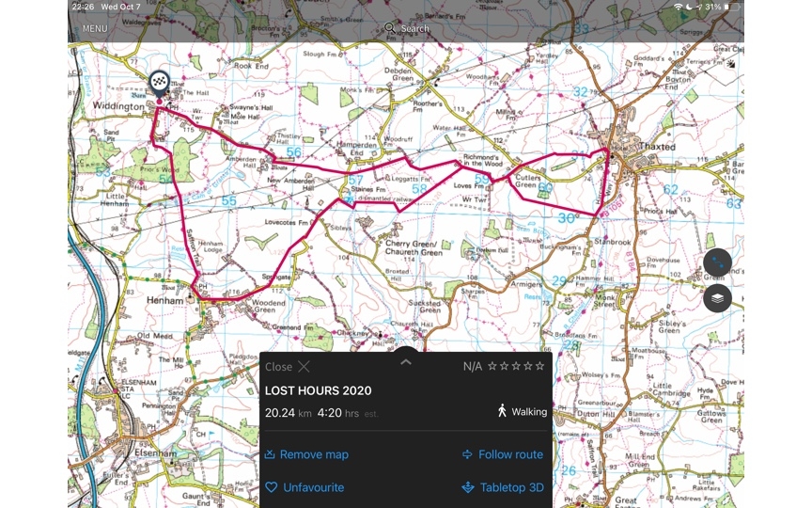Viewport: 812px width, 508px height.
Task: Open the route plotting round button
Action: 717,262
